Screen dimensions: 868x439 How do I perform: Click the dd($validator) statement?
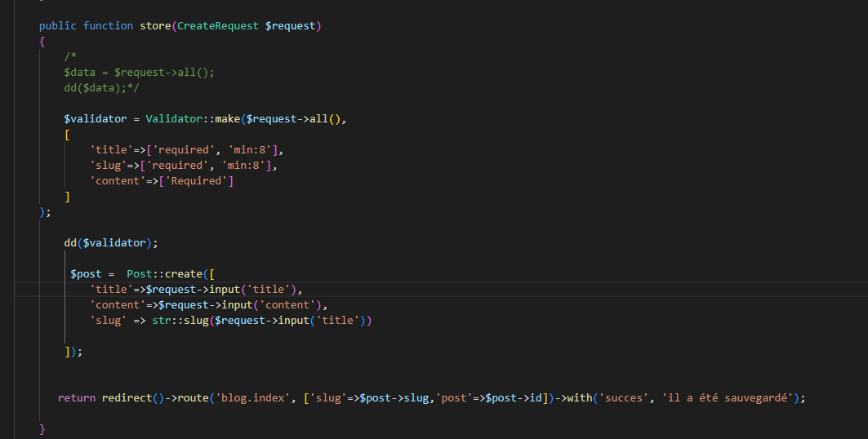pyautogui.click(x=111, y=242)
